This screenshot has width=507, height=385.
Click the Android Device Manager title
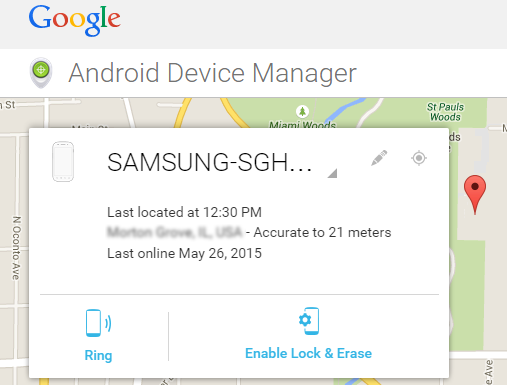pos(213,73)
